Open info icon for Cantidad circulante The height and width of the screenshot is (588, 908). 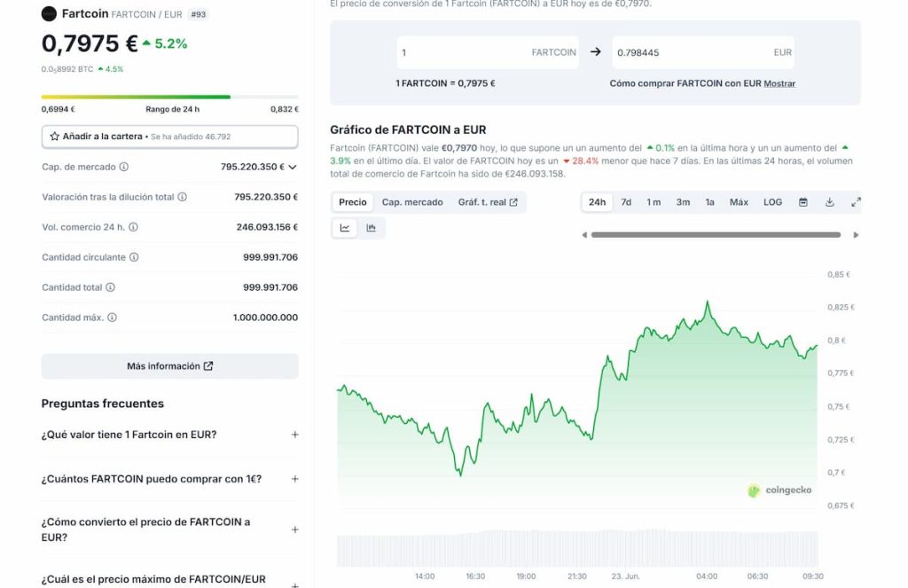coord(134,257)
